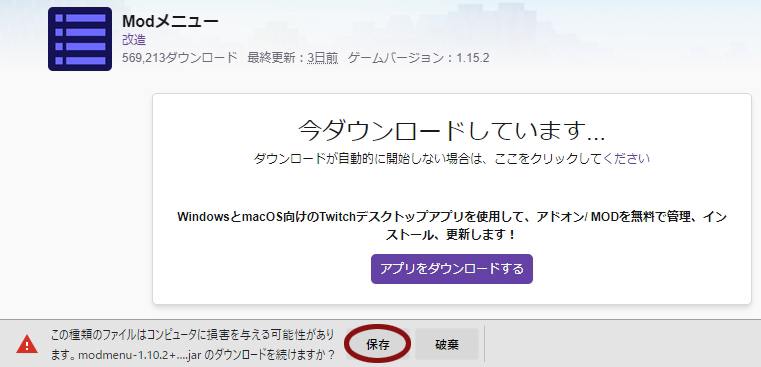Click the Twitchデスクトップアプリ promo text
Image resolution: width=761 pixels, height=367 pixels.
[x=452, y=226]
